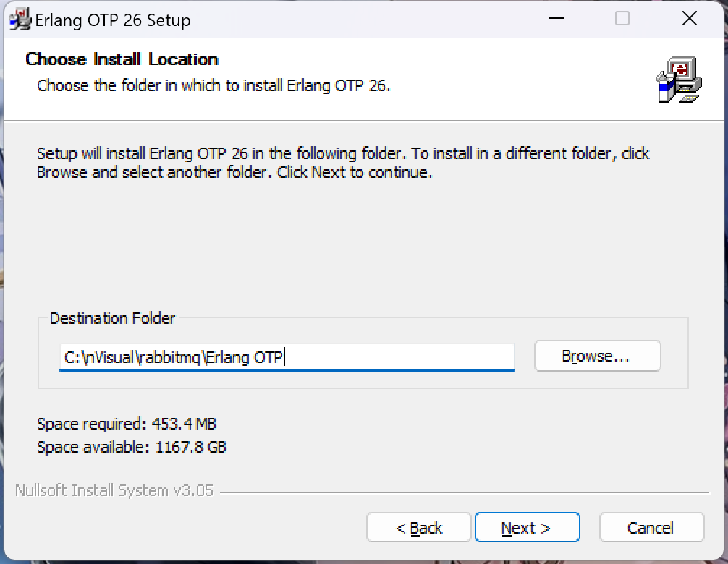The image size is (728, 564).
Task: Click 'rabbitmq' in the destination folder path
Action: [172, 356]
